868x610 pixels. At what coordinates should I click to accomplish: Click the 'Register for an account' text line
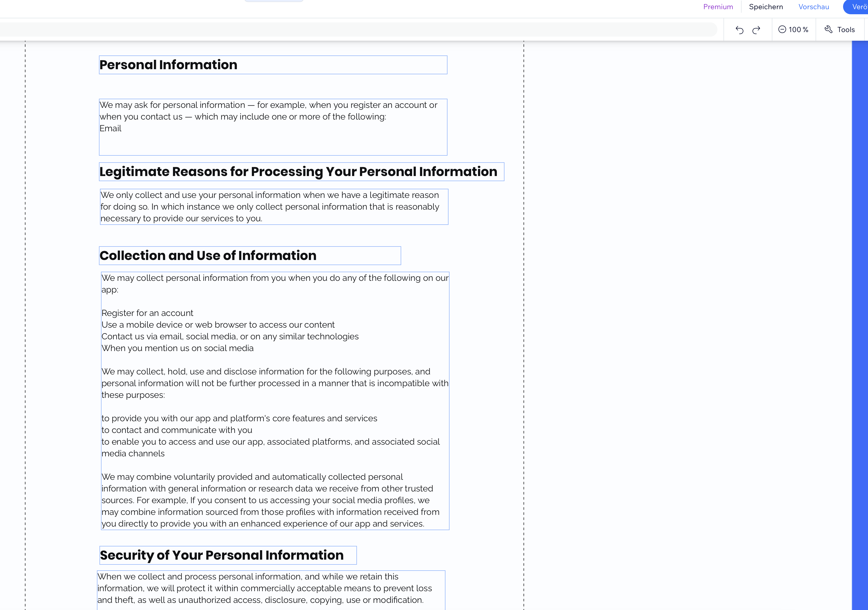pyautogui.click(x=148, y=313)
